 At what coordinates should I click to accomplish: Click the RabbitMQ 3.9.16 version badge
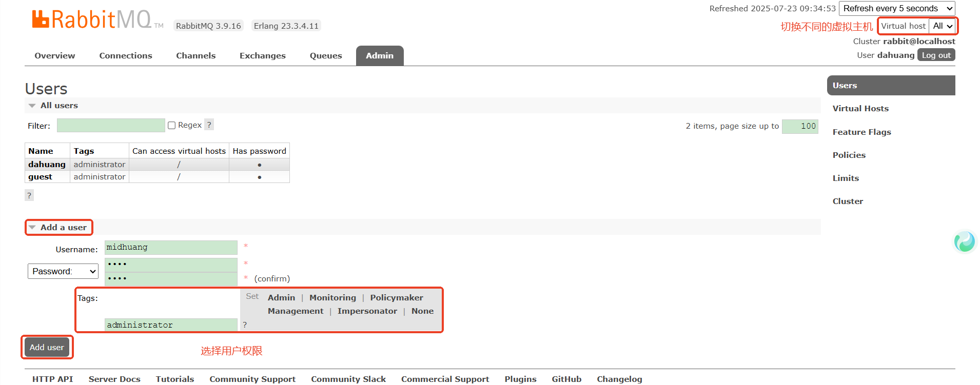[208, 26]
